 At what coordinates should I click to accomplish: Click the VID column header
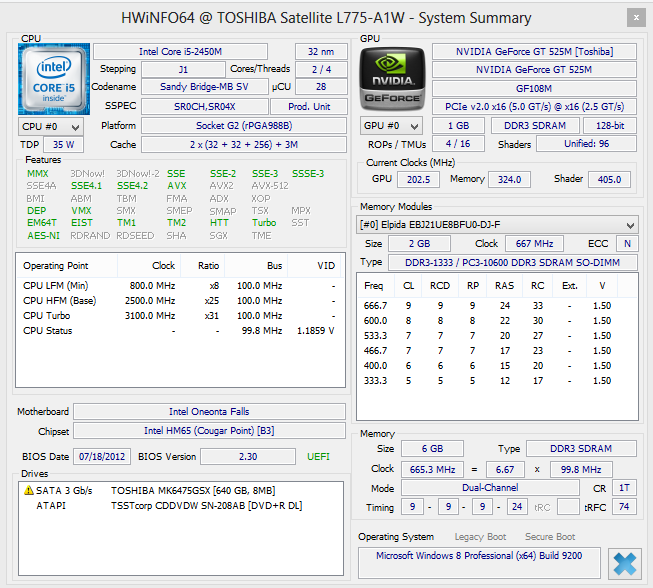click(314, 266)
